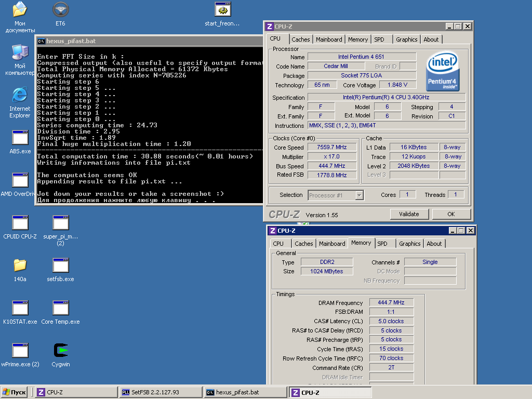Open the Mainboard tab in upper CPU-Z window
Viewport: 532px width, 399px height.
point(329,39)
